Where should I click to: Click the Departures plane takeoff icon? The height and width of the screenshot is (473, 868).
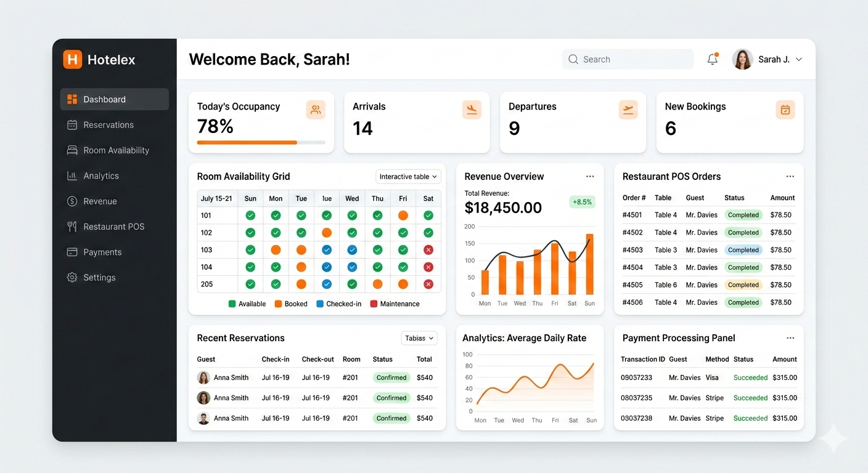tap(628, 110)
